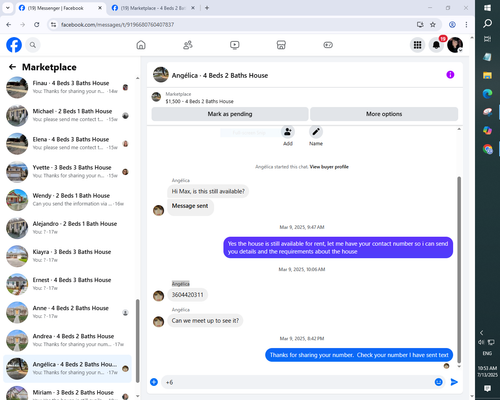Open conversation info purple icon
The height and width of the screenshot is (400, 500).
(450, 75)
